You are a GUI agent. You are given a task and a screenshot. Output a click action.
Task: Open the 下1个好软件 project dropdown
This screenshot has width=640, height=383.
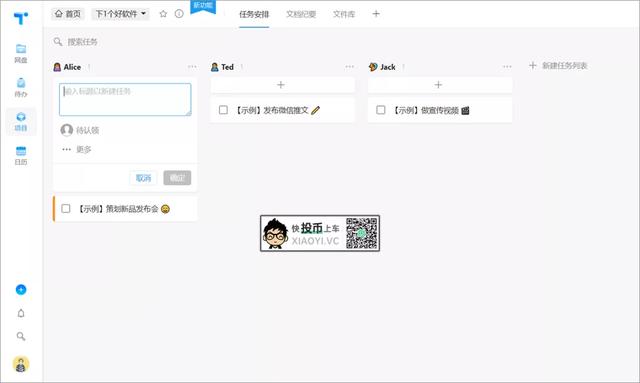[120, 14]
